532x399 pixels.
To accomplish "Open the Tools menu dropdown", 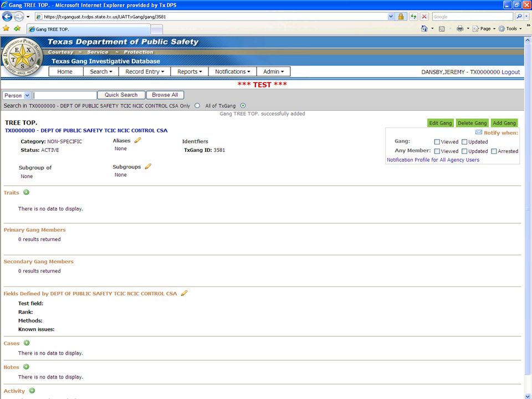I will 510,28.
